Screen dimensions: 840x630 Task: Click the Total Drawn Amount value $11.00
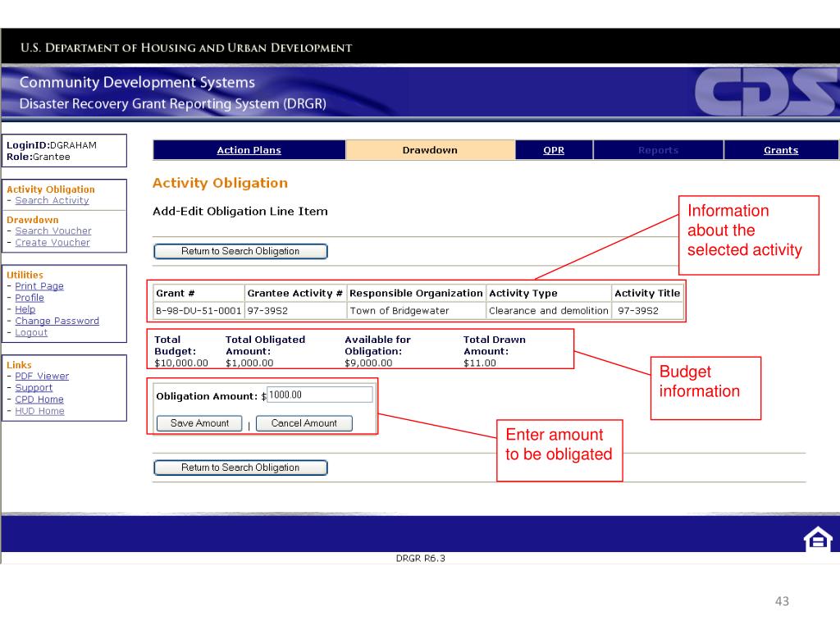click(x=480, y=363)
